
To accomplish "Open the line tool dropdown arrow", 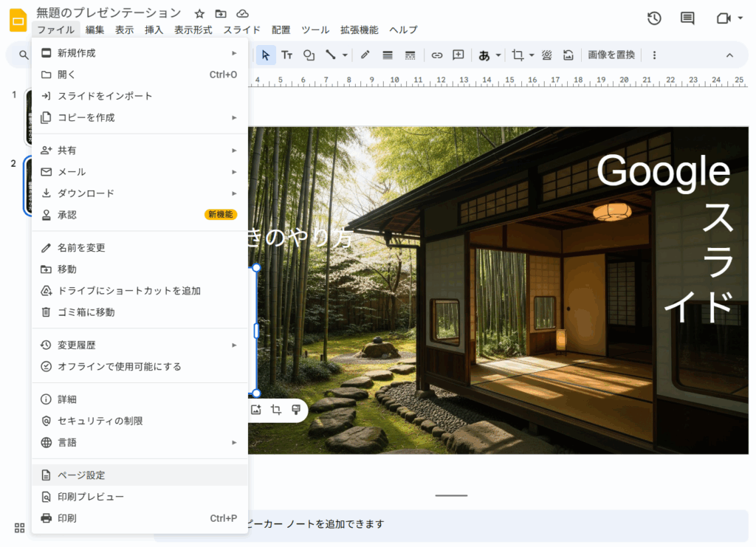I will [345, 55].
